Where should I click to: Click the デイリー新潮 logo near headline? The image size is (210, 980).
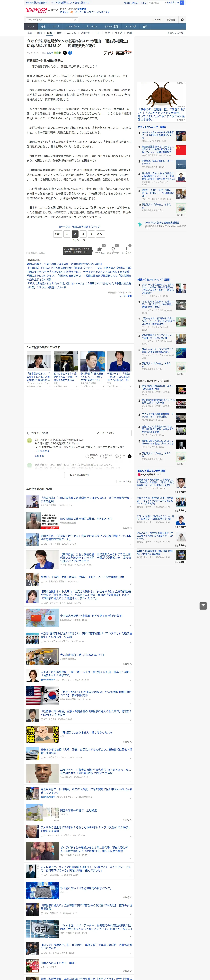tap(117, 52)
